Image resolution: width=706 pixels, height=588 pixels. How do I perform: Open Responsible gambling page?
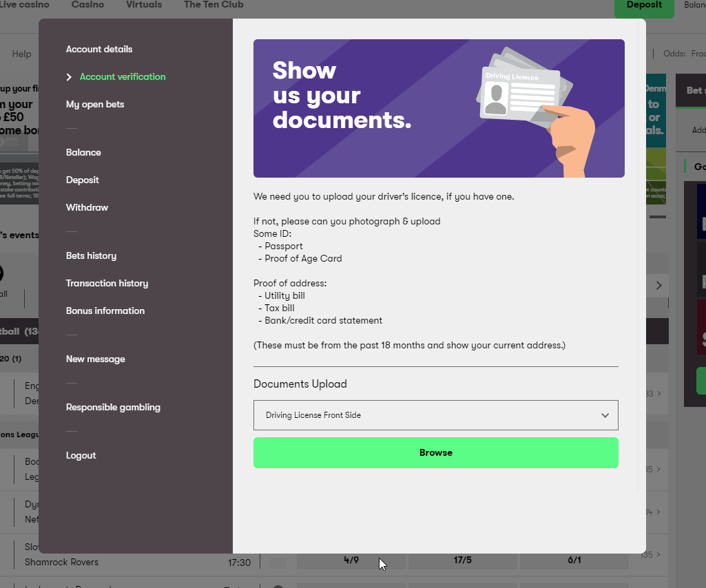coord(113,408)
